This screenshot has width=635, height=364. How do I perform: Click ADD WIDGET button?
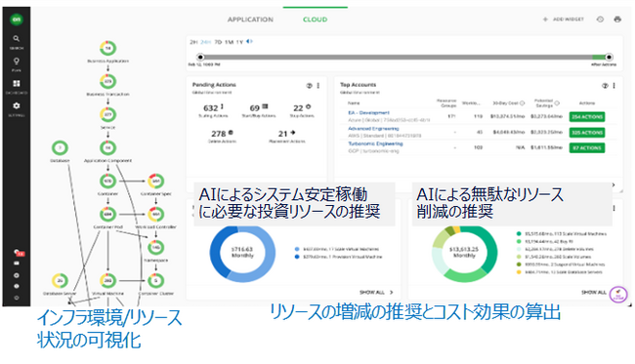point(564,20)
